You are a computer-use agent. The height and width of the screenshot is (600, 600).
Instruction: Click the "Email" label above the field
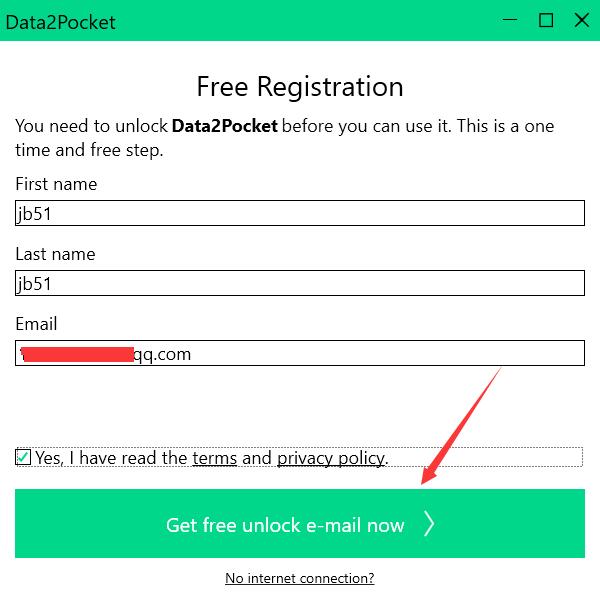(x=36, y=324)
